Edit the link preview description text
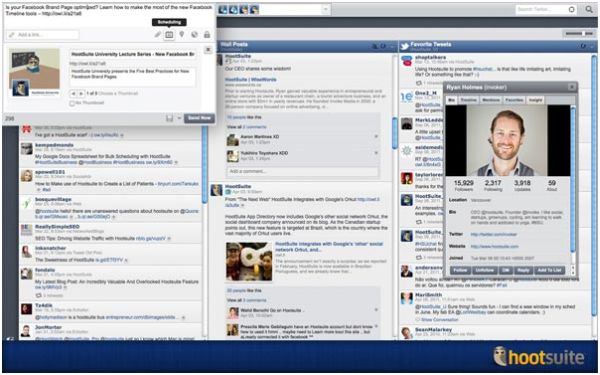Image resolution: width=600 pixels, height=375 pixels. 133,77
